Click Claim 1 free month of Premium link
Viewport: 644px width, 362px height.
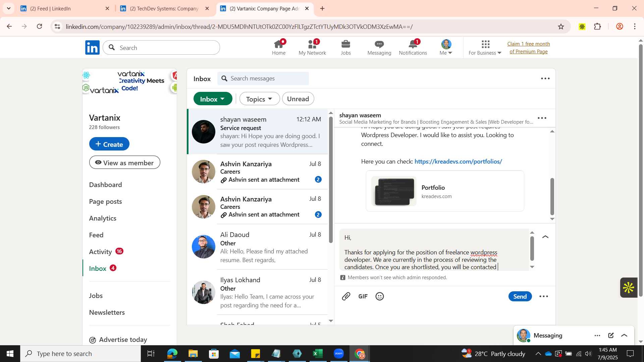click(528, 48)
